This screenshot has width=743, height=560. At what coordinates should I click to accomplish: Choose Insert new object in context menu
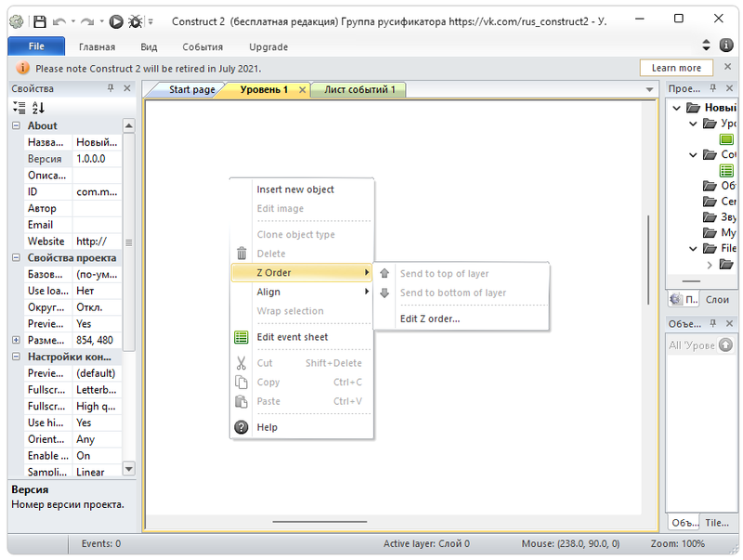click(x=295, y=189)
